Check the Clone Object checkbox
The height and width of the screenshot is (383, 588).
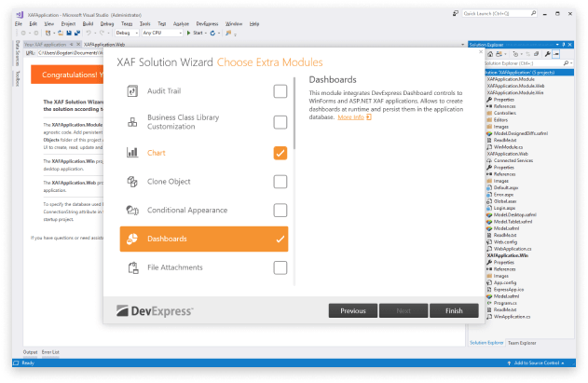pyautogui.click(x=280, y=182)
